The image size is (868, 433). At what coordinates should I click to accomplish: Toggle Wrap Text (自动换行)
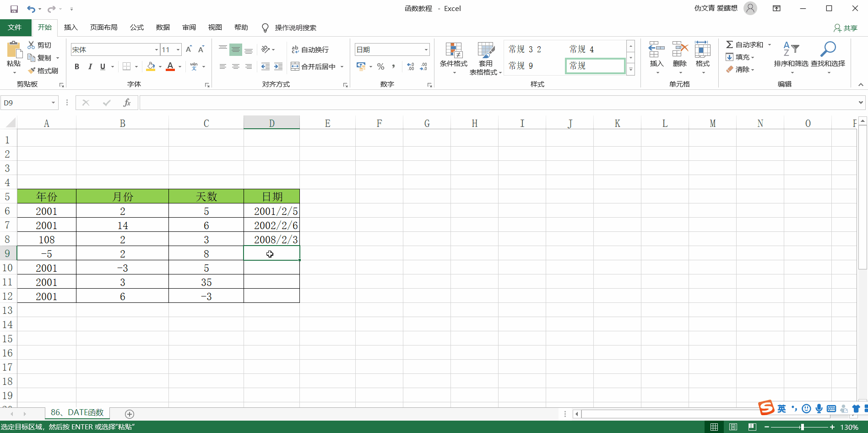click(310, 49)
